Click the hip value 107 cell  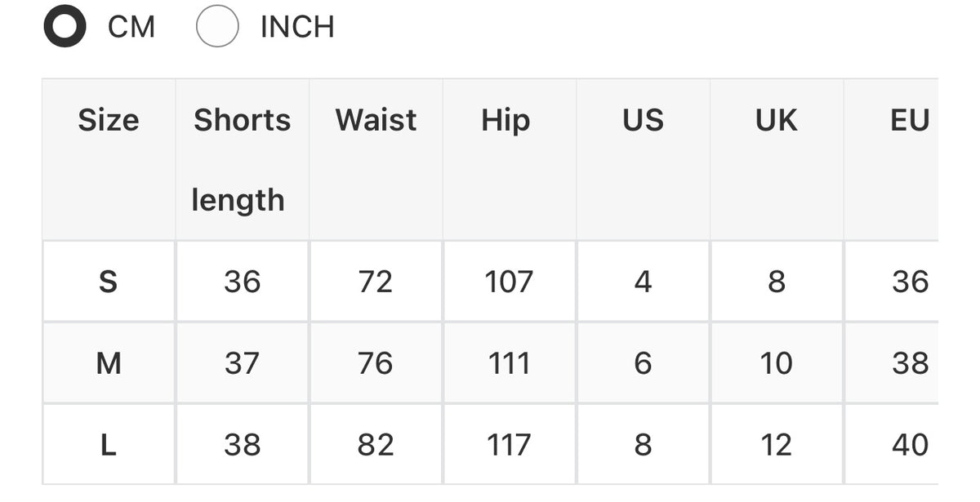pyautogui.click(x=510, y=282)
